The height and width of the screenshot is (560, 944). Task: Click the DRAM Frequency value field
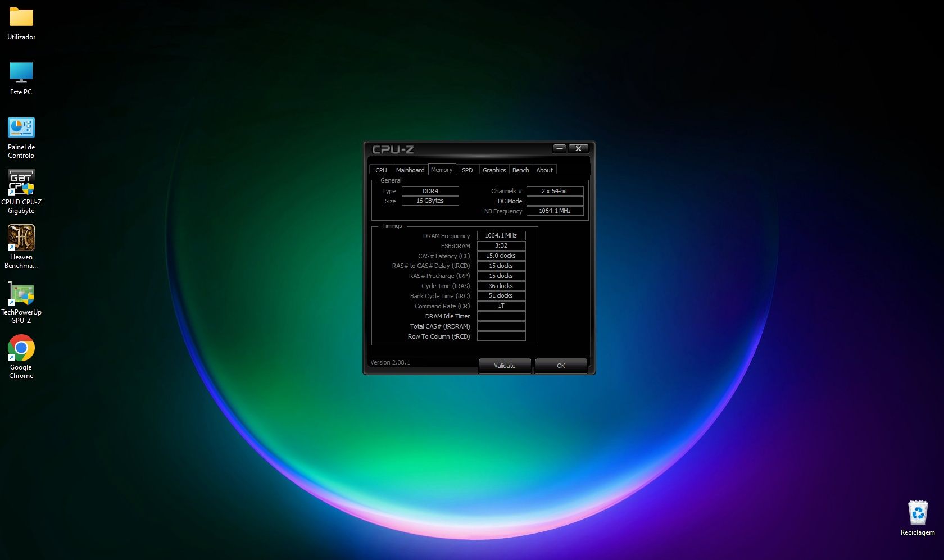click(501, 236)
